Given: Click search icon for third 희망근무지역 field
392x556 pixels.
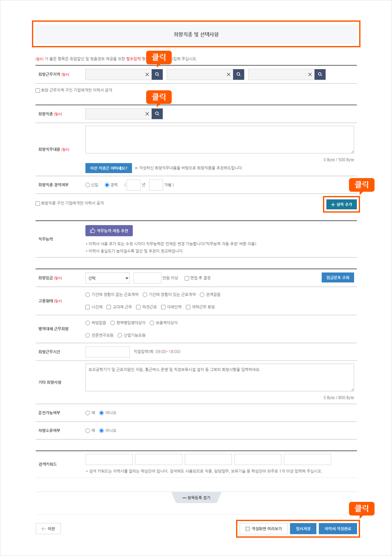Looking at the screenshot, I should click(x=320, y=75).
